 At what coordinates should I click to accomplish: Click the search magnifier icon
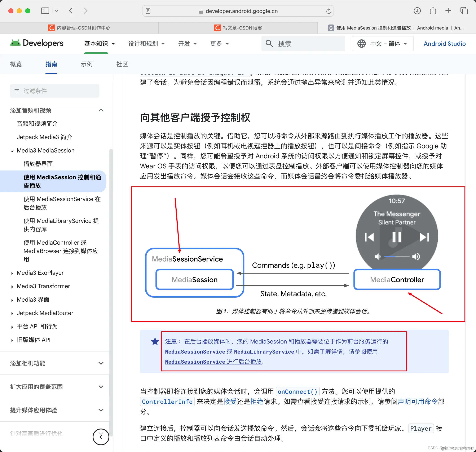[269, 44]
